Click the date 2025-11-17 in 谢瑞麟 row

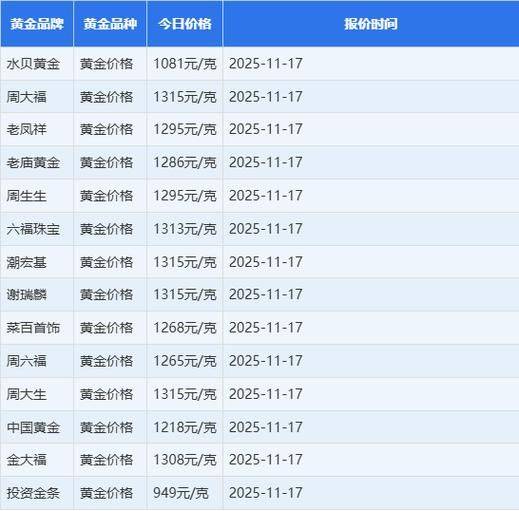coord(266,295)
